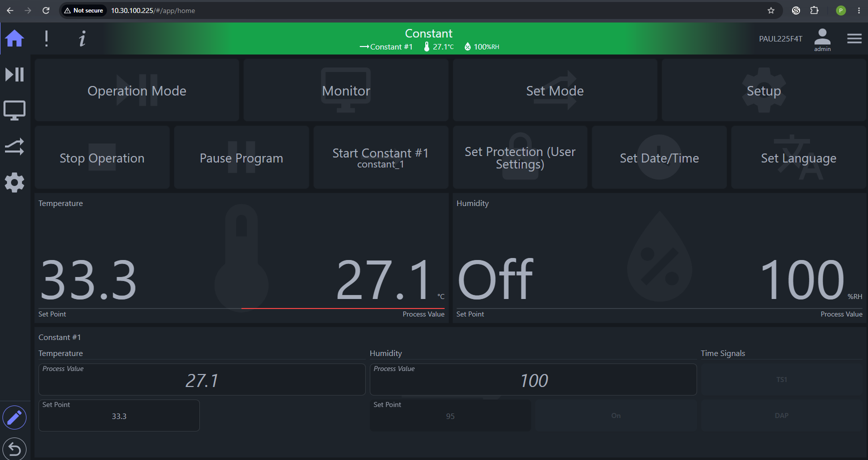Click the browser back arrow
This screenshot has height=460, width=868.
[10, 10]
